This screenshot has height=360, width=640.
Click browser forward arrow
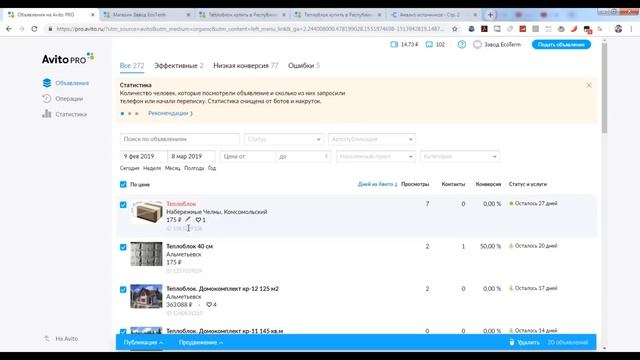click(22, 29)
